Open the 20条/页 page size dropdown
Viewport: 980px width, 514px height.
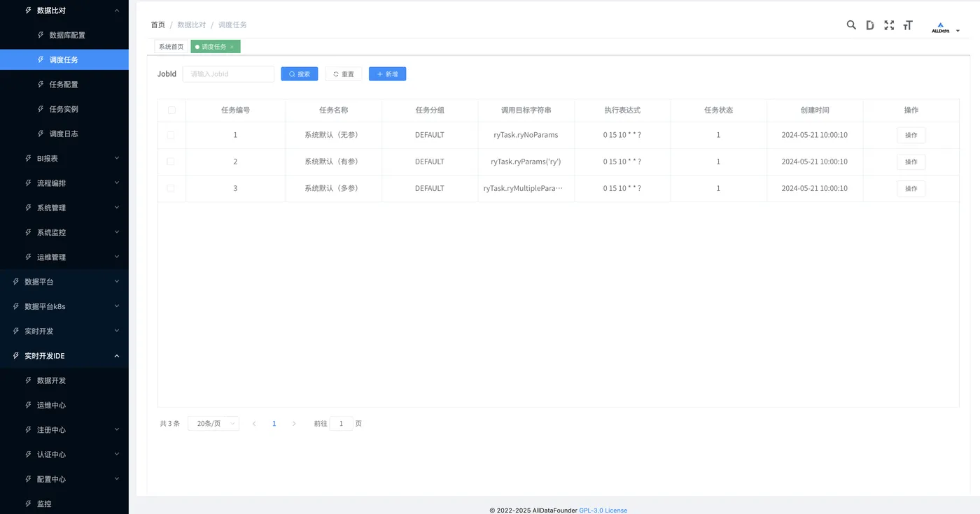pyautogui.click(x=213, y=424)
